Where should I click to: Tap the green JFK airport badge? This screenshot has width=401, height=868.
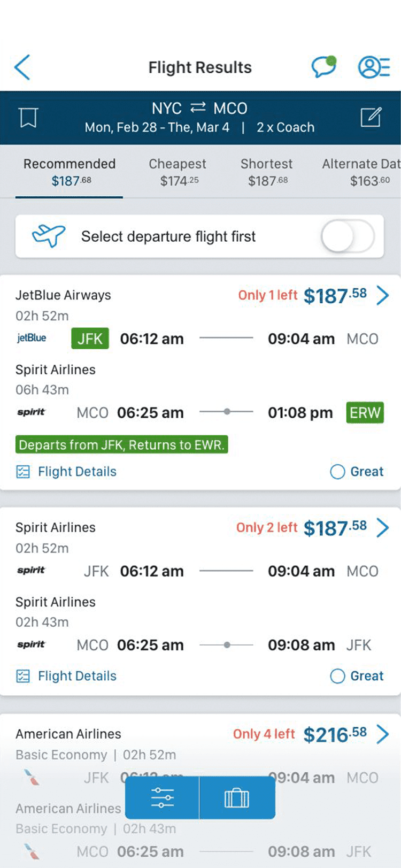point(90,338)
